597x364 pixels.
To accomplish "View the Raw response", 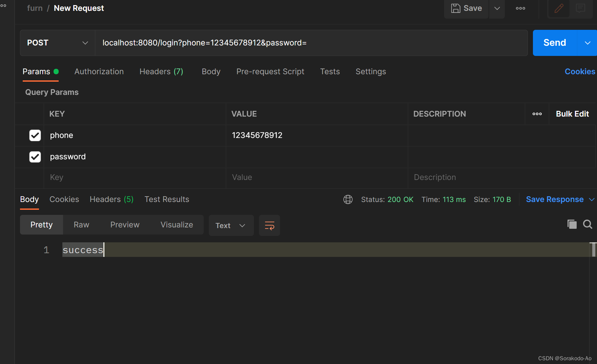I will tap(81, 224).
